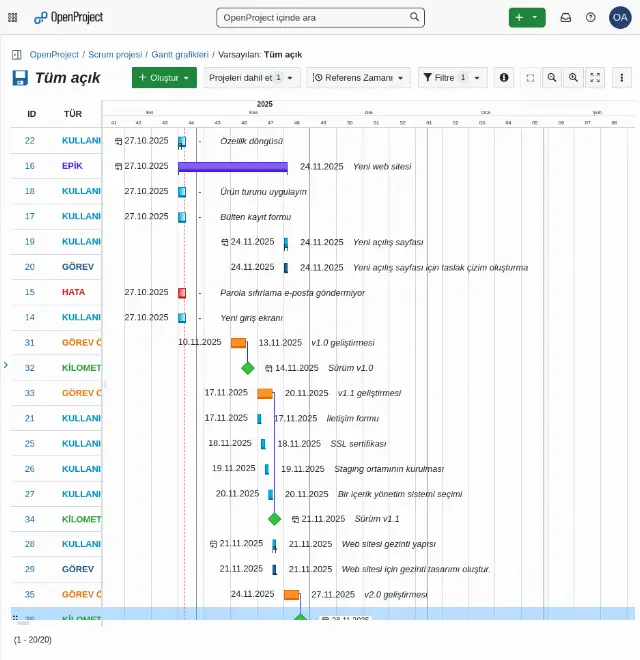Click the Staging ortamının kurulması label
Image resolution: width=640 pixels, height=660 pixels.
click(x=389, y=469)
